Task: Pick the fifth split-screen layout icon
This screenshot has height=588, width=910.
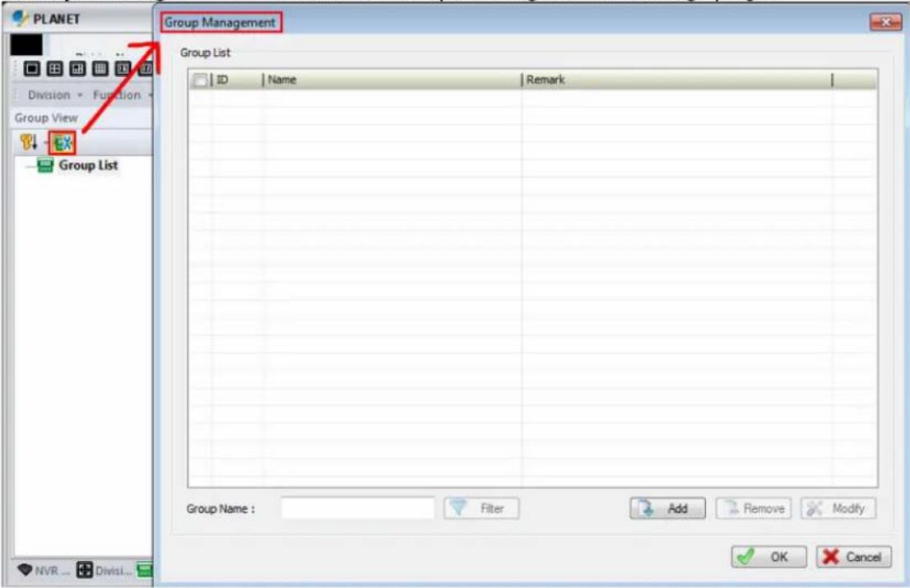Action: (123, 69)
